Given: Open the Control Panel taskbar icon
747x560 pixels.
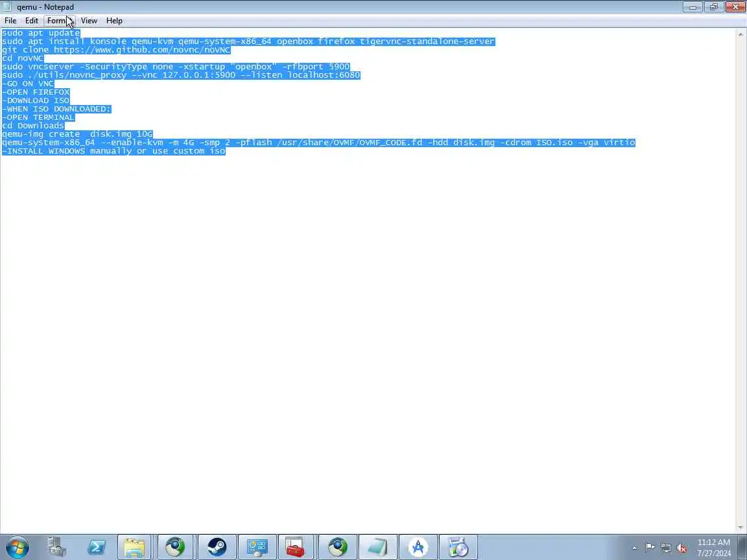Looking at the screenshot, I should tap(257, 547).
